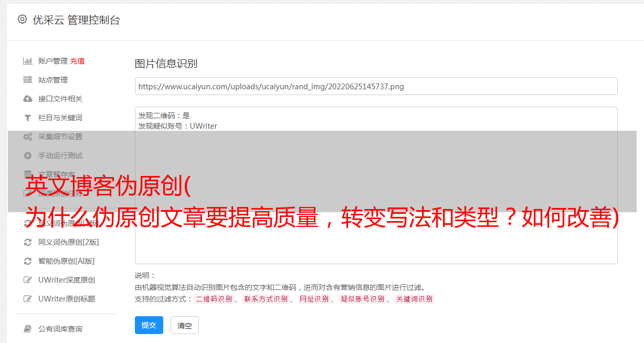Submit with the blue 提交 button
Viewport: 644px width, 343px height.
click(149, 325)
